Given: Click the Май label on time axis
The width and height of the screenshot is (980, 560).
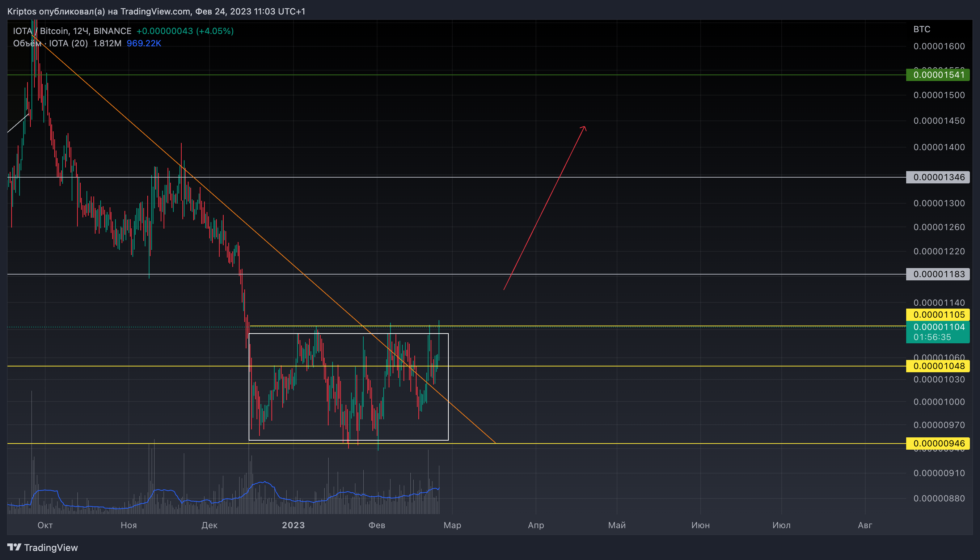Looking at the screenshot, I should pyautogui.click(x=617, y=525).
